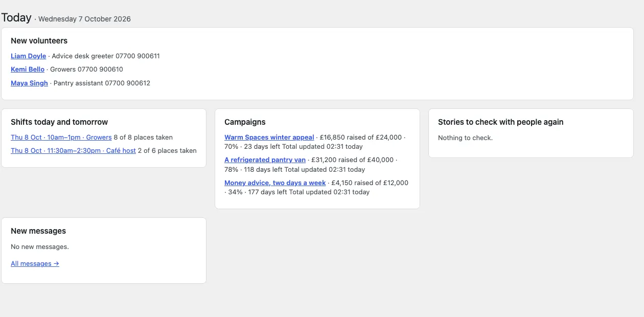
Task: Click the 'Stories to check with people again' heading
Action: pos(501,122)
